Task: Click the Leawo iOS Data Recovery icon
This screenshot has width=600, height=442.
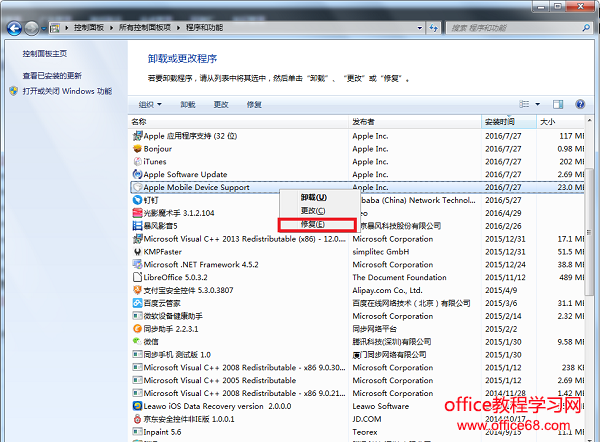Action: point(137,406)
